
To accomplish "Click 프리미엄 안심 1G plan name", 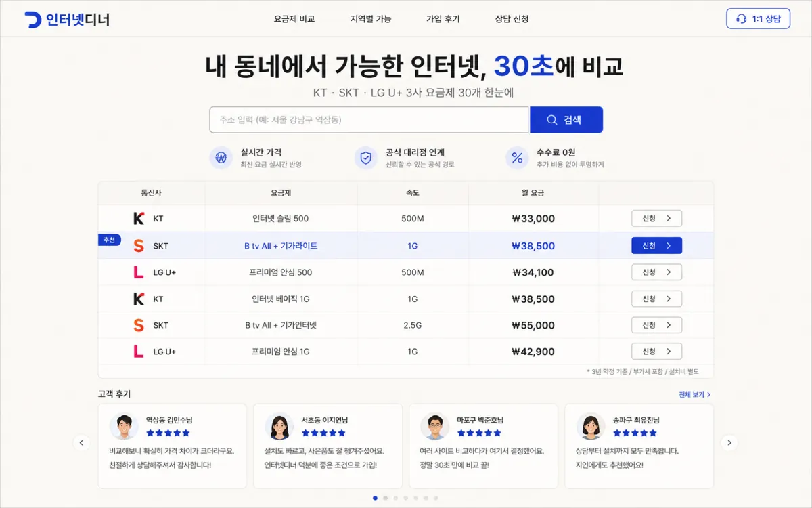I will click(281, 352).
